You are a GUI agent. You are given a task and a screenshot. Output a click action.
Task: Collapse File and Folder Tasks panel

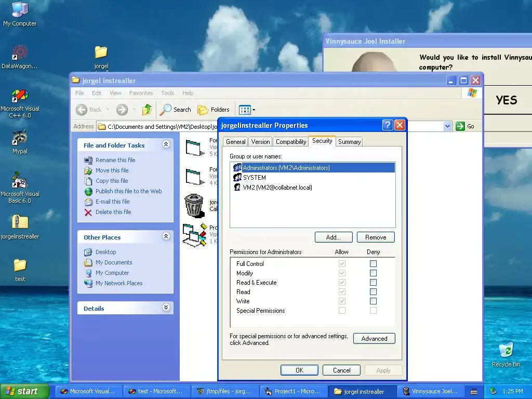point(166,144)
